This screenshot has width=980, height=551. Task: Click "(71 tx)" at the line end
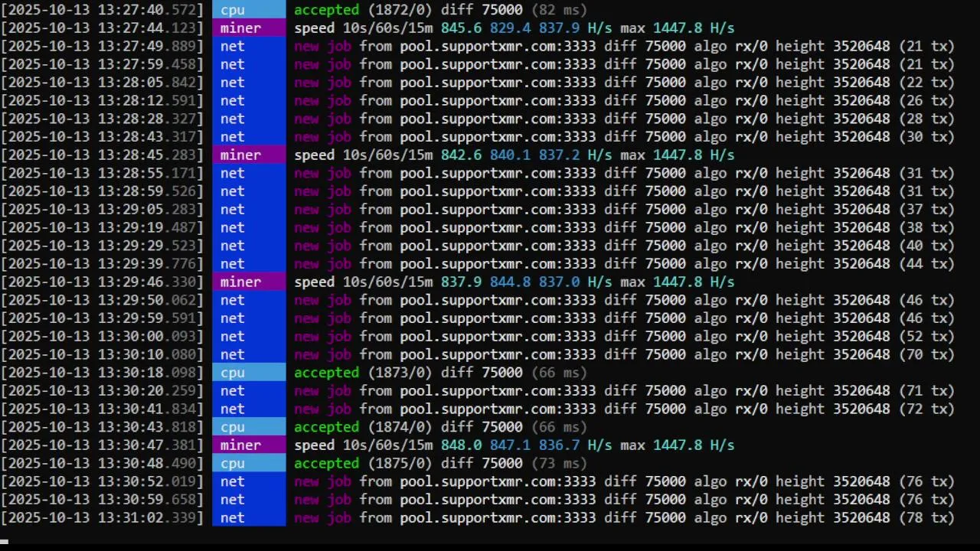click(926, 391)
